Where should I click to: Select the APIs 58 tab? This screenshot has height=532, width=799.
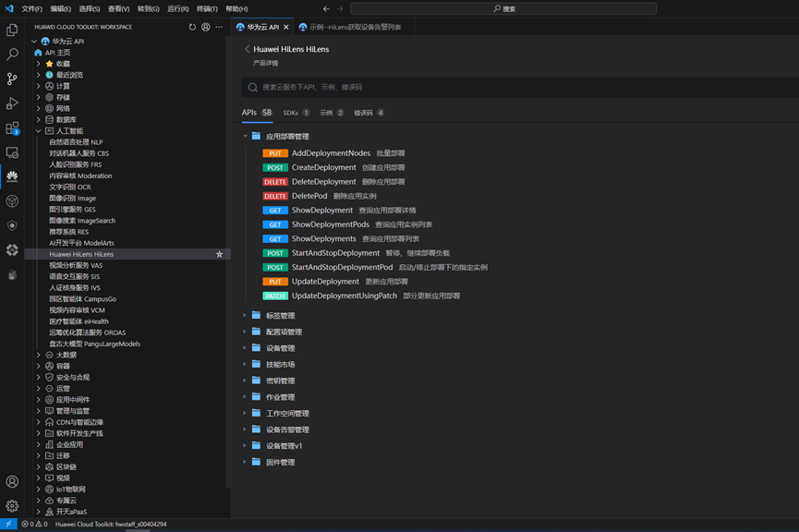[257, 113]
